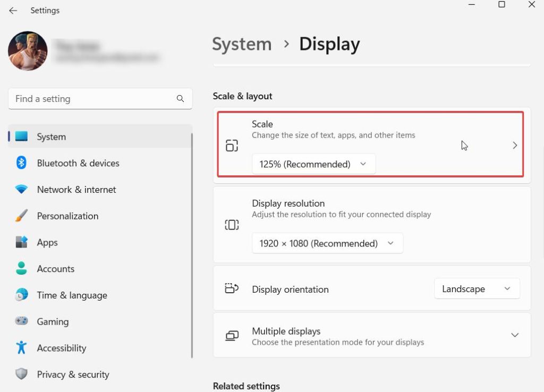This screenshot has height=392, width=544.
Task: Click the System breadcrumb link
Action: (x=242, y=44)
